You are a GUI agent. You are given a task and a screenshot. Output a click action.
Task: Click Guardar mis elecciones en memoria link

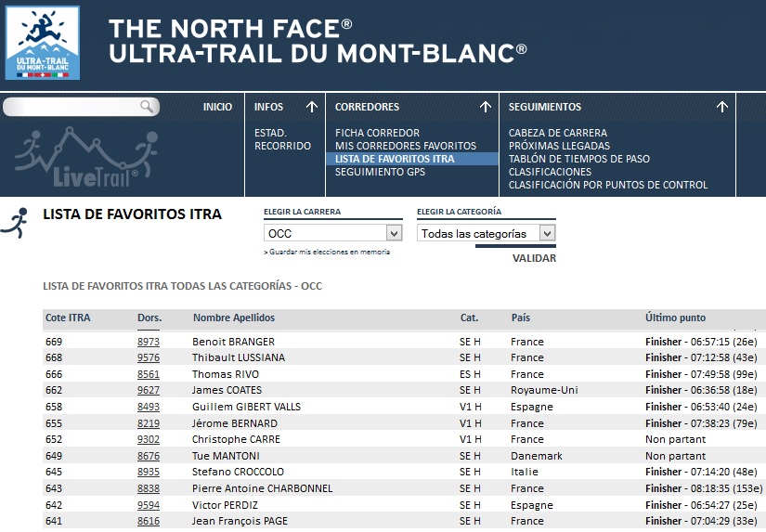tap(329, 252)
